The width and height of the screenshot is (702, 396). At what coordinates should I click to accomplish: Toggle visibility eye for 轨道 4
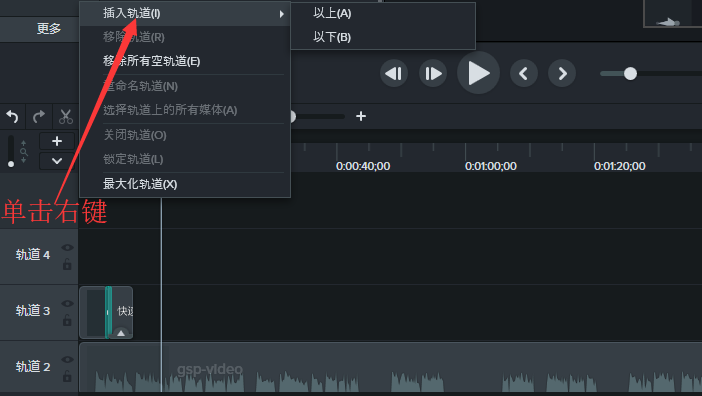[67, 247]
